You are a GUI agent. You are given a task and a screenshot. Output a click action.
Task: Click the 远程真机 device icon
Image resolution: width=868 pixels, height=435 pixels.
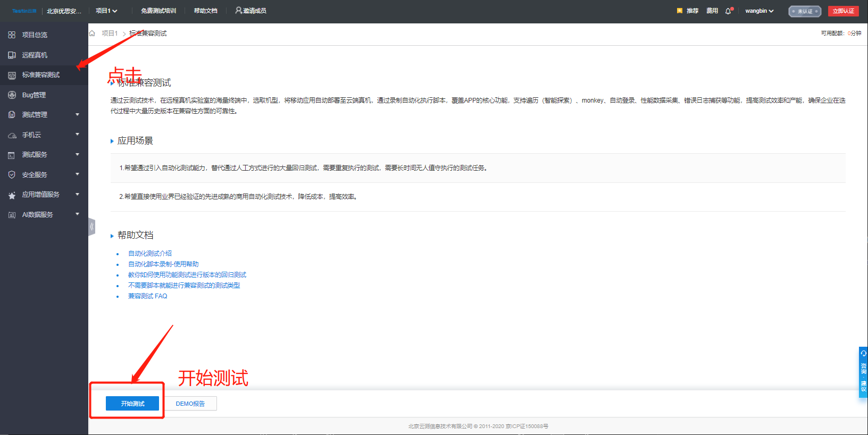pos(12,55)
